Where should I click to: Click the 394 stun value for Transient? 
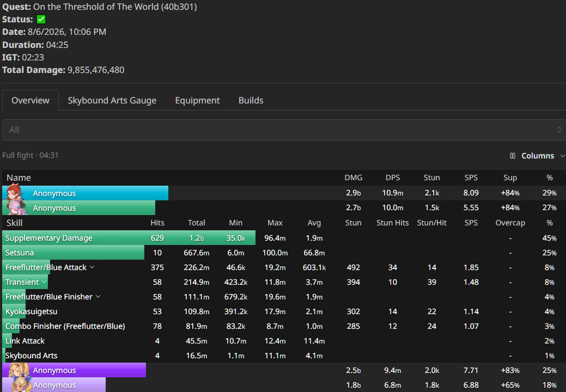(x=353, y=282)
